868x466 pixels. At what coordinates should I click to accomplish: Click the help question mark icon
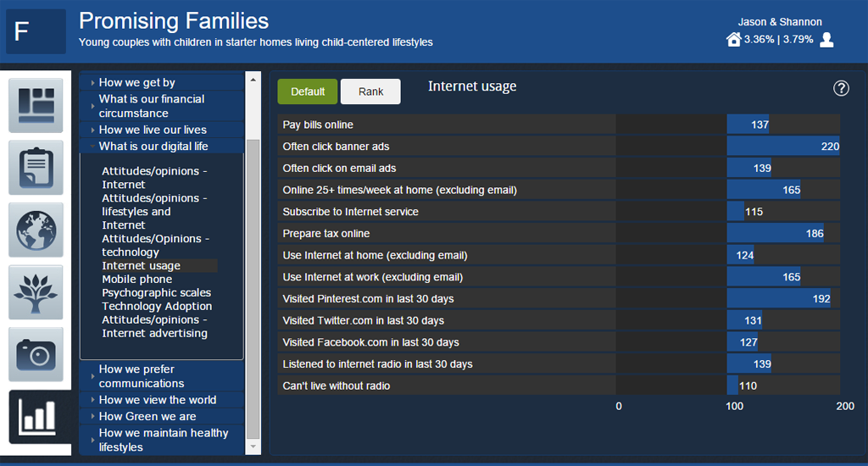coord(841,88)
